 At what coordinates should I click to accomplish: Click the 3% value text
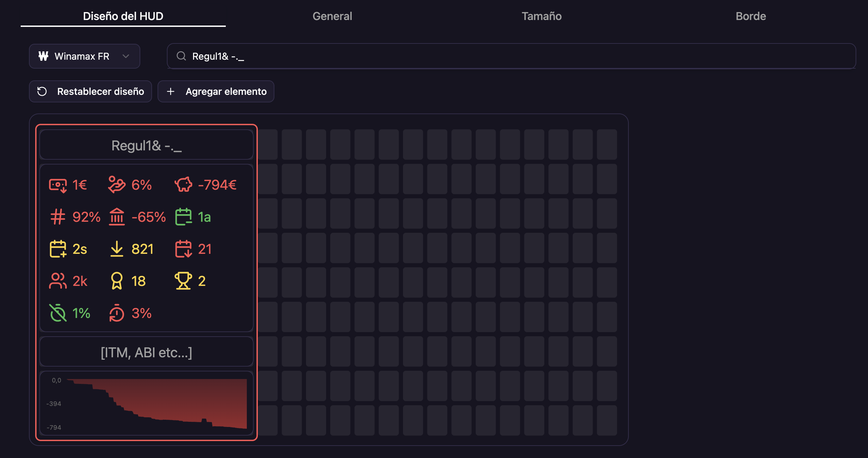[141, 313]
